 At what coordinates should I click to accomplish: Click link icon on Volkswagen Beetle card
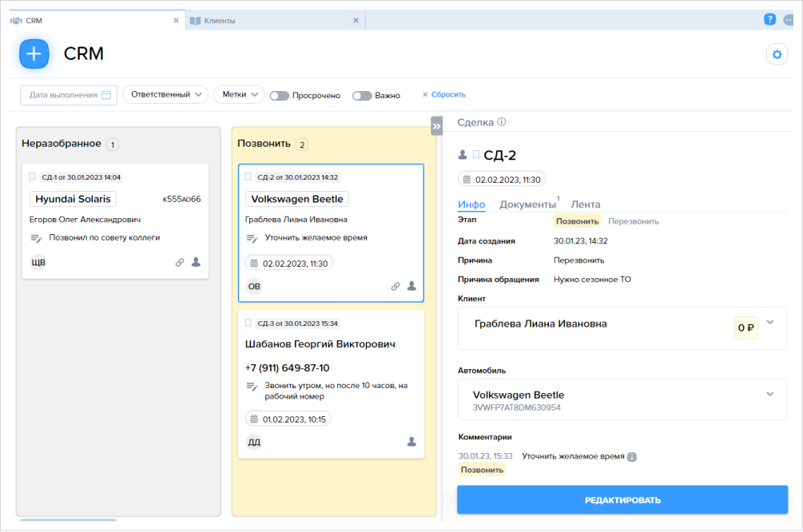pos(396,286)
